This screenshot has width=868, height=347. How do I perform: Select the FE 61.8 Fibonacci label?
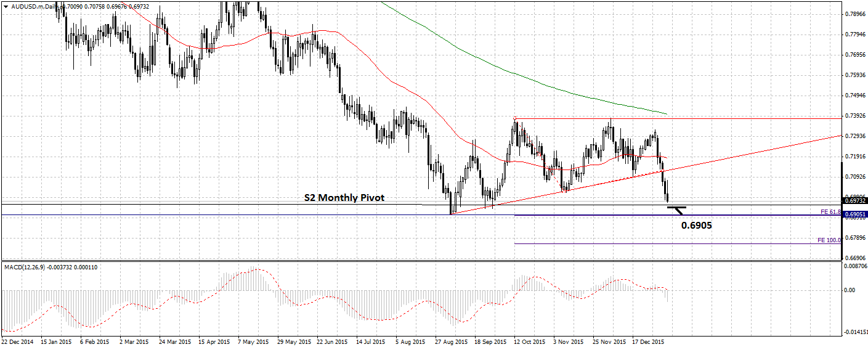tap(830, 211)
